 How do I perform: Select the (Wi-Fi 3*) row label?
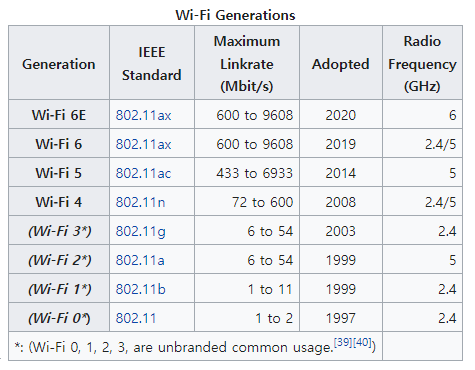[x=59, y=231]
